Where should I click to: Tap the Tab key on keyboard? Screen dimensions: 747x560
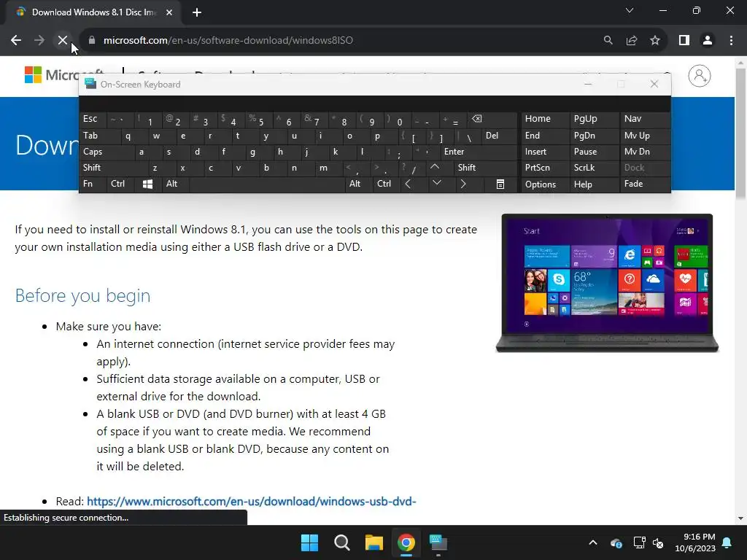click(x=100, y=136)
